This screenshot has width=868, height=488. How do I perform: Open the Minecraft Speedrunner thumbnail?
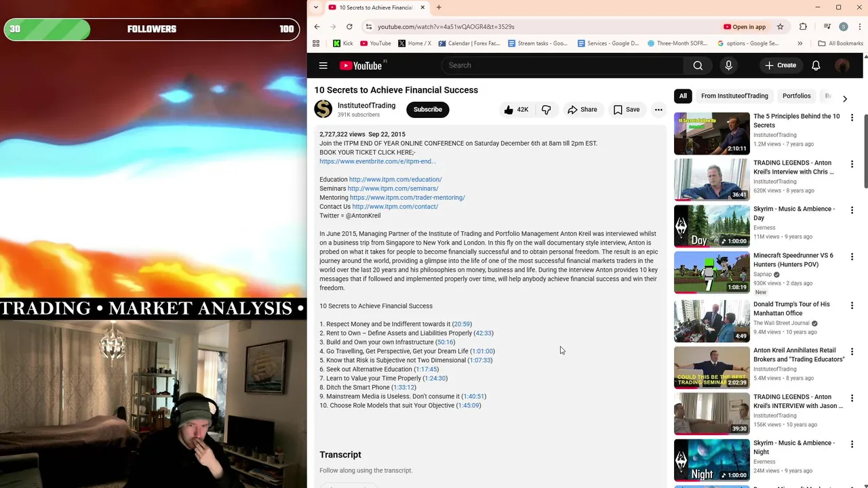[x=711, y=272]
